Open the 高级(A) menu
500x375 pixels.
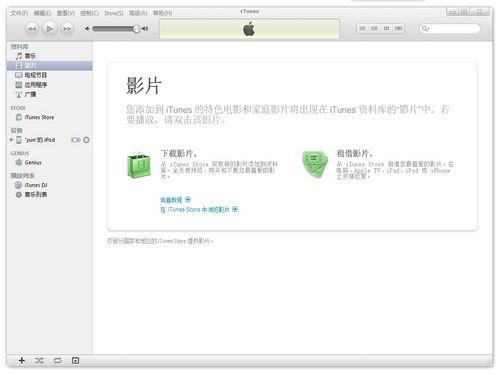(x=138, y=13)
